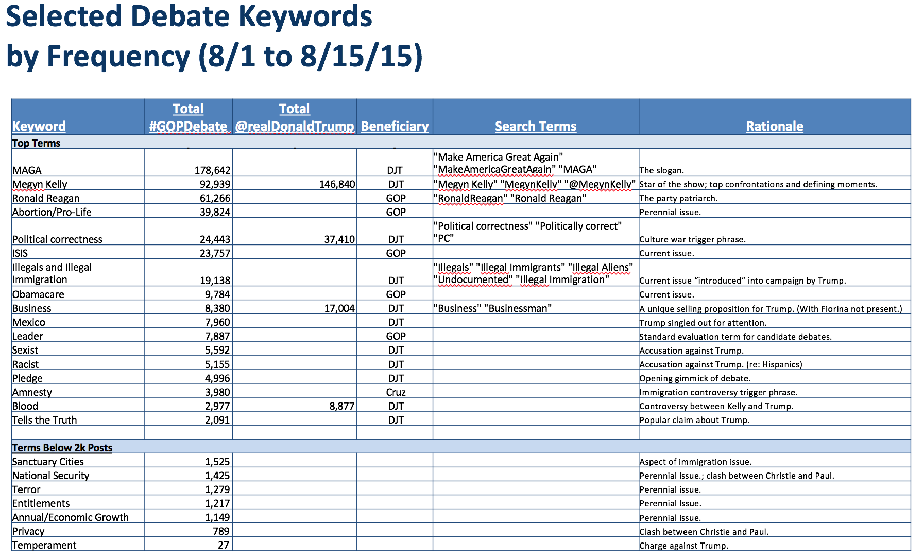Screen dimensions: 924x560
Task: Select the 'Selected Debate Keywords' title line
Action: (189, 16)
